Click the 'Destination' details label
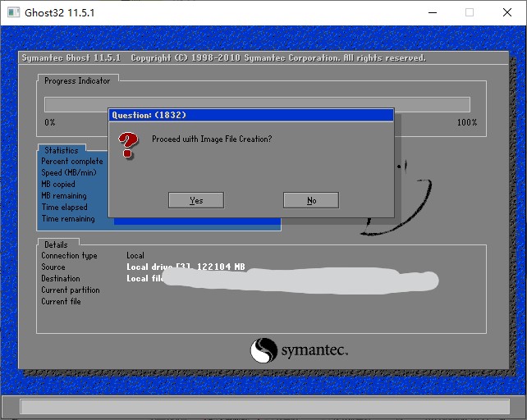 61,279
